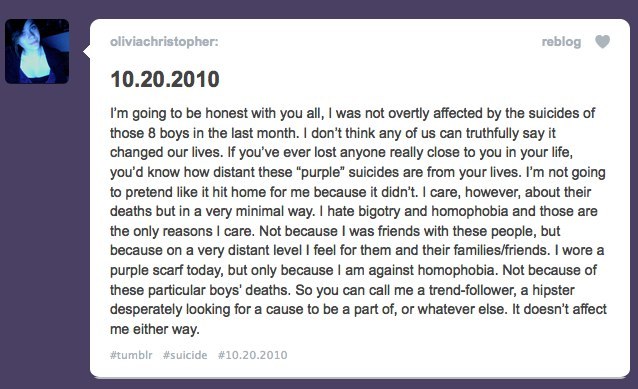
Task: Click the words "those 8 boys" in the post
Action: tap(150, 133)
